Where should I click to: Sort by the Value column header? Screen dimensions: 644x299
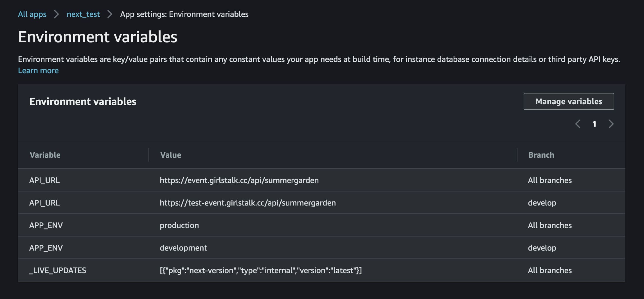pos(170,155)
